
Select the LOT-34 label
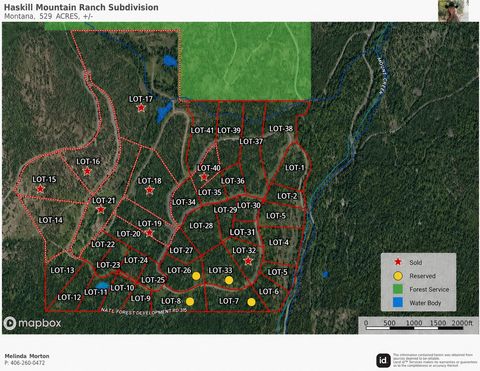(184, 202)
